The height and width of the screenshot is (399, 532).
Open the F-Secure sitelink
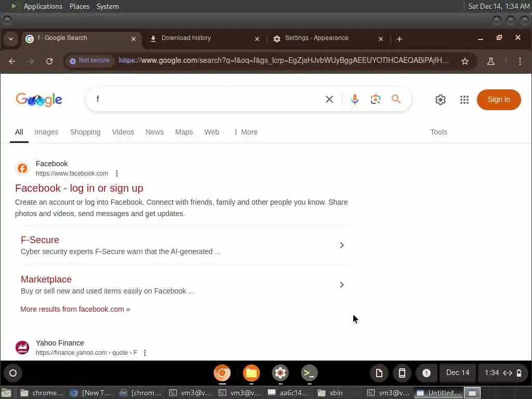tap(39, 240)
